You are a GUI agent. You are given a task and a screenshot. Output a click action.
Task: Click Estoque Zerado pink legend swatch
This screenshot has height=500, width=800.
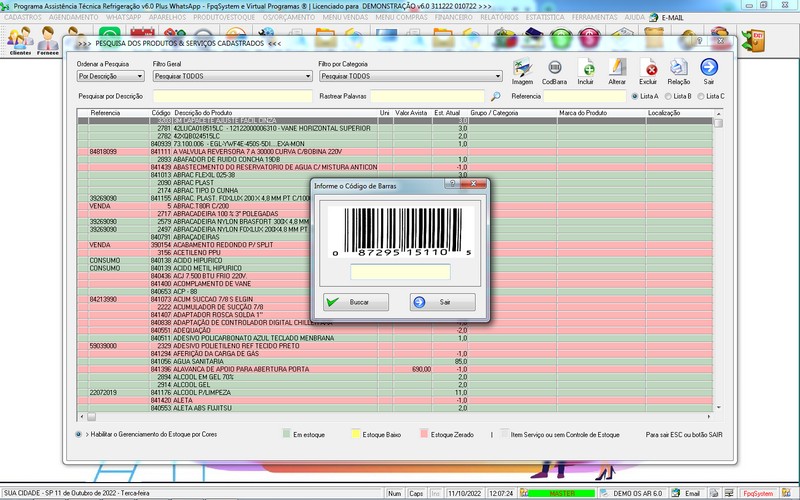point(424,434)
